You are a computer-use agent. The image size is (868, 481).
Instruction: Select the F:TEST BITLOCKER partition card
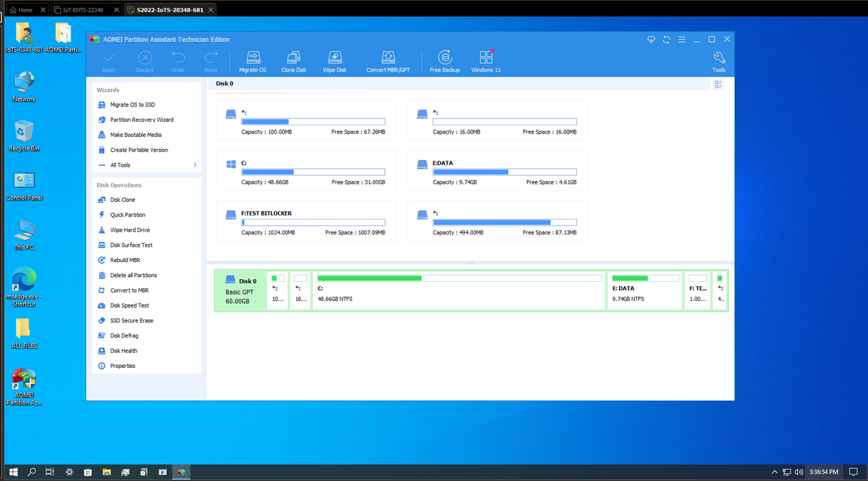pos(307,221)
